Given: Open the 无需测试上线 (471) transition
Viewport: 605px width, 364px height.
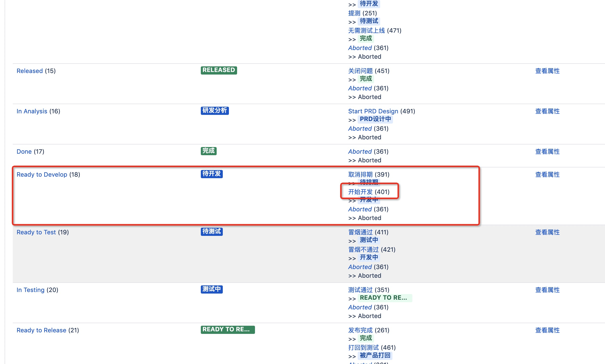Looking at the screenshot, I should [x=366, y=31].
